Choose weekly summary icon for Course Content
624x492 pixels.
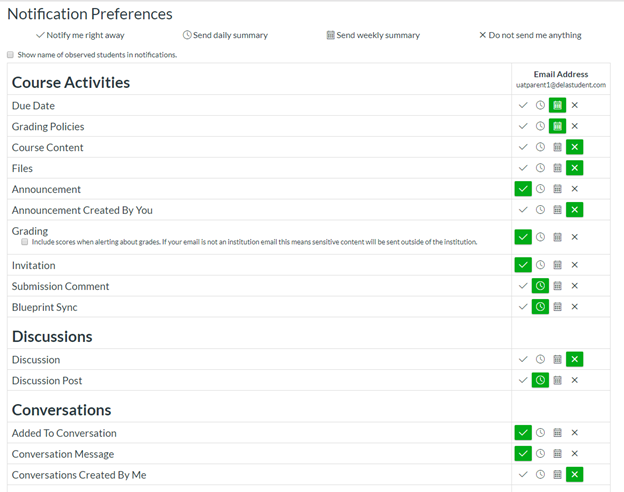(x=557, y=147)
